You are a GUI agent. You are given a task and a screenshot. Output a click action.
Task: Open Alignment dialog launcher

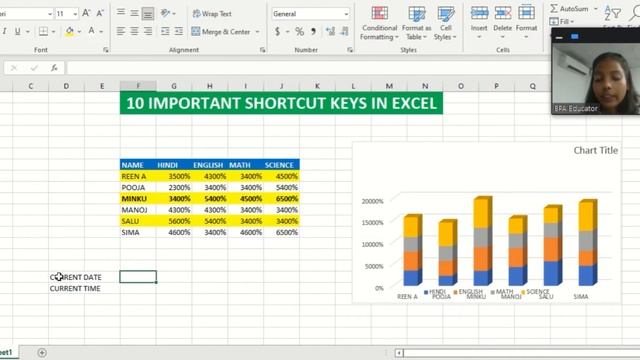coord(262,50)
